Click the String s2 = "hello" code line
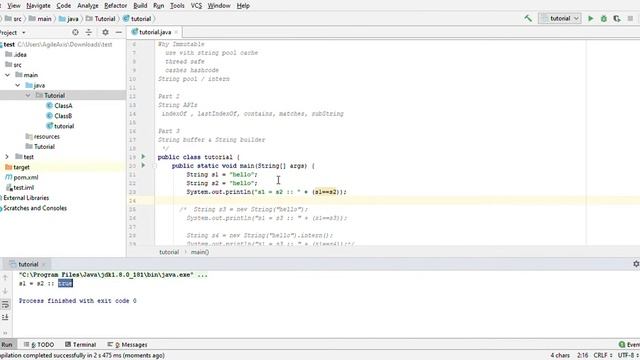The width and height of the screenshot is (640, 360). click(x=222, y=183)
